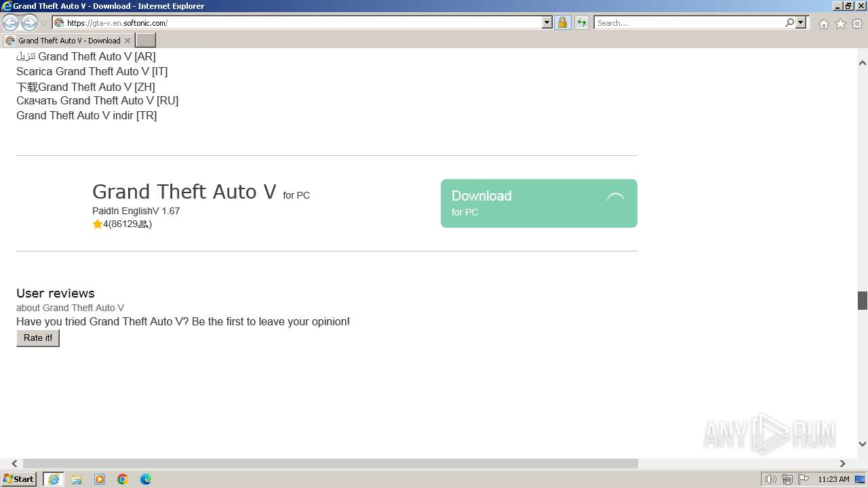This screenshot has height=488, width=868.
Task: Open Favorites star icon
Action: pyautogui.click(x=840, y=24)
